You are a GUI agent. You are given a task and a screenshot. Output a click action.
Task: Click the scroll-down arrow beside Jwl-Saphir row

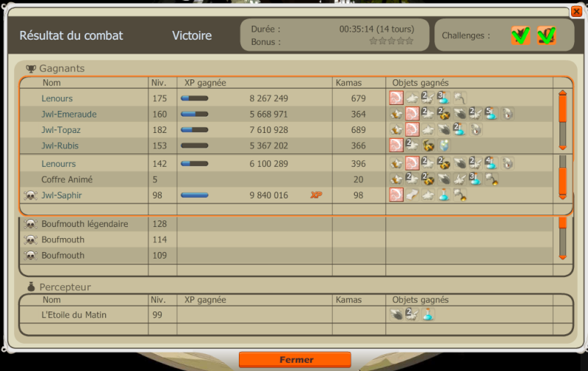tap(562, 197)
